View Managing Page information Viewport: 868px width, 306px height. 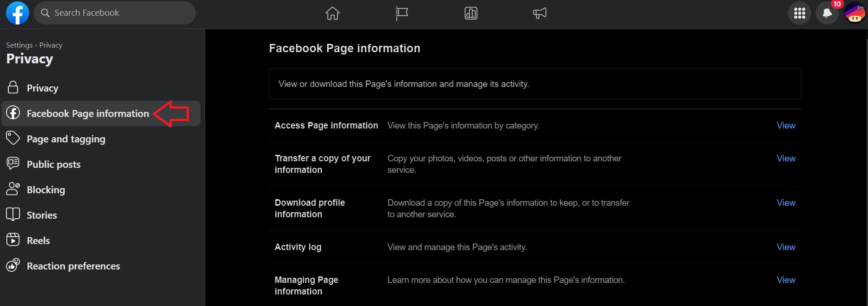[x=786, y=280]
